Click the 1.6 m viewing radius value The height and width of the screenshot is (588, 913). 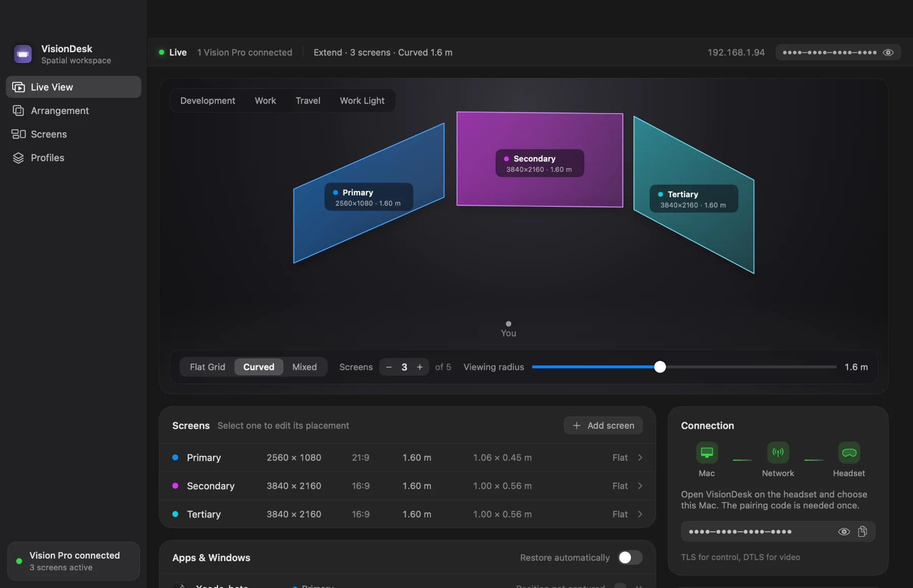pyautogui.click(x=856, y=367)
